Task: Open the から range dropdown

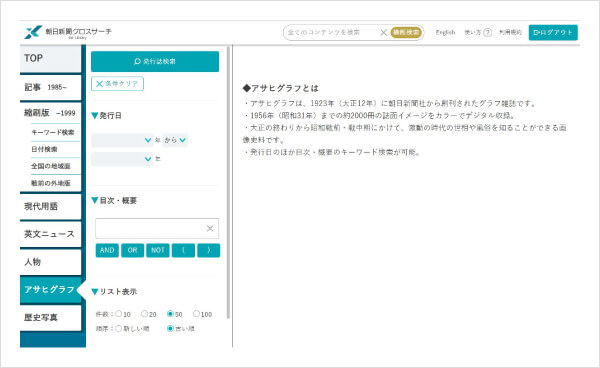Action: [x=175, y=140]
